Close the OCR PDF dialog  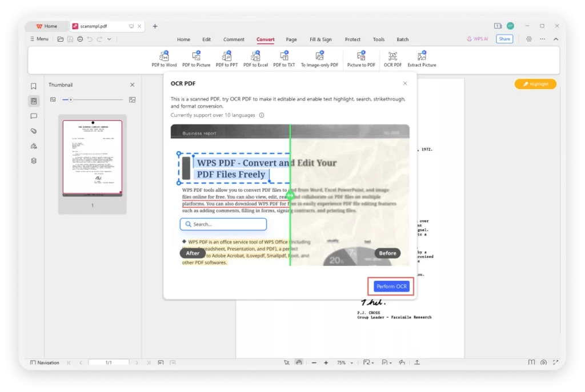click(405, 83)
